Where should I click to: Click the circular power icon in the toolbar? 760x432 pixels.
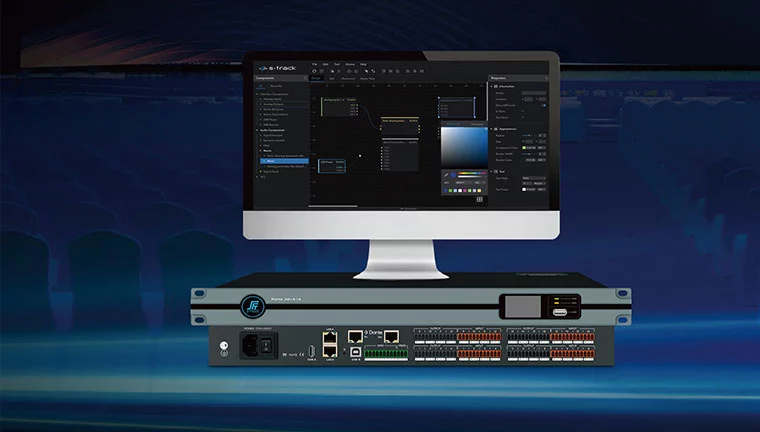(x=314, y=71)
